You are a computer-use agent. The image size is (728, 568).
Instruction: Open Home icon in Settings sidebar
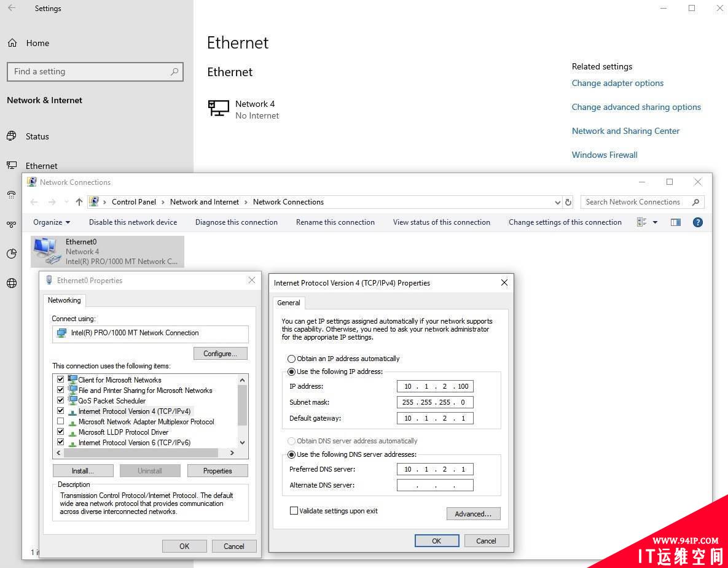pyautogui.click(x=12, y=43)
